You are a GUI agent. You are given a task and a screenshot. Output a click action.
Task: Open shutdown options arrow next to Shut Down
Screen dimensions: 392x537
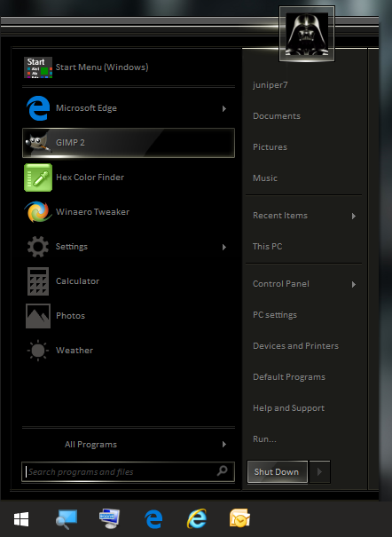coord(320,471)
